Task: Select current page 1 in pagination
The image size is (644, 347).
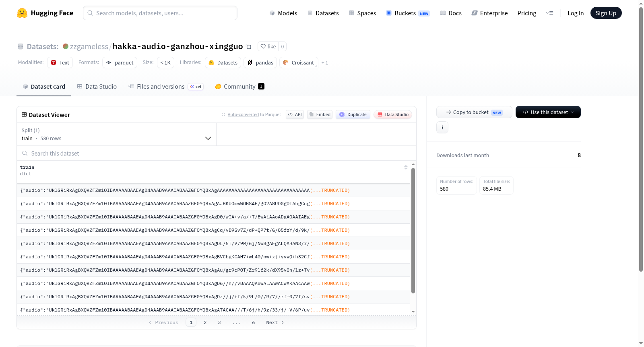Action: click(x=191, y=322)
